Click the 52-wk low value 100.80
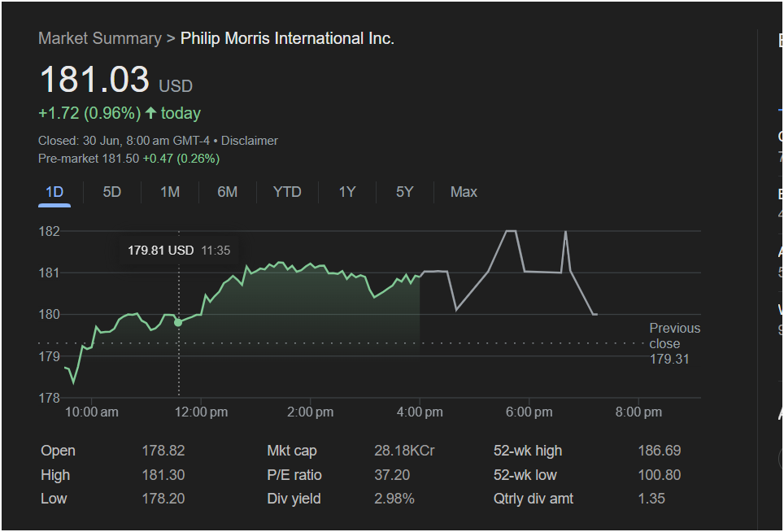This screenshot has height=532, width=784. point(660,475)
